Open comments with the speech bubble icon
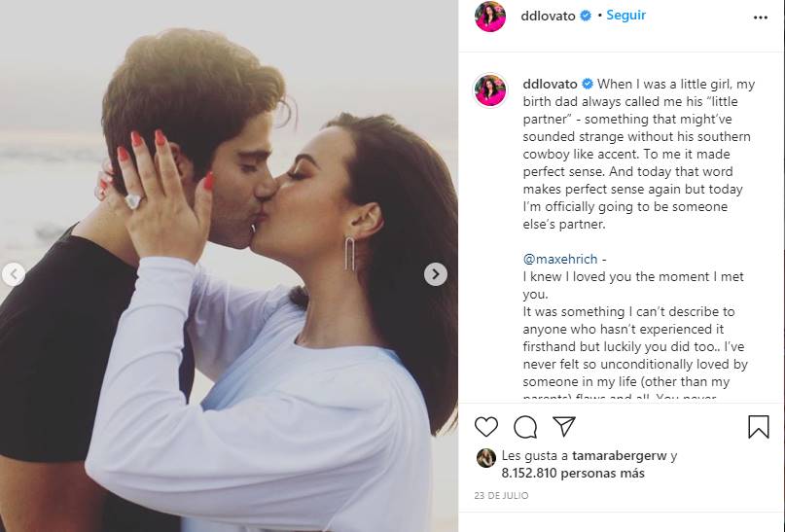The width and height of the screenshot is (785, 532). coord(525,427)
